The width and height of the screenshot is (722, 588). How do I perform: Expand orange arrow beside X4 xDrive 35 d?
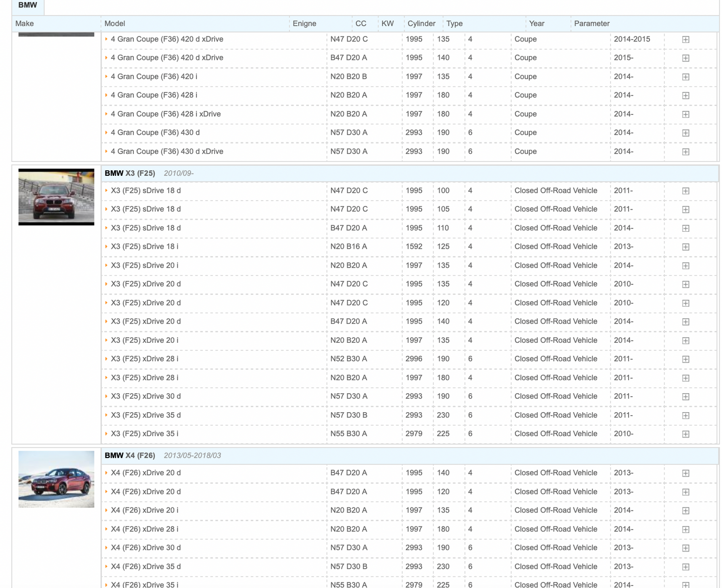click(106, 567)
